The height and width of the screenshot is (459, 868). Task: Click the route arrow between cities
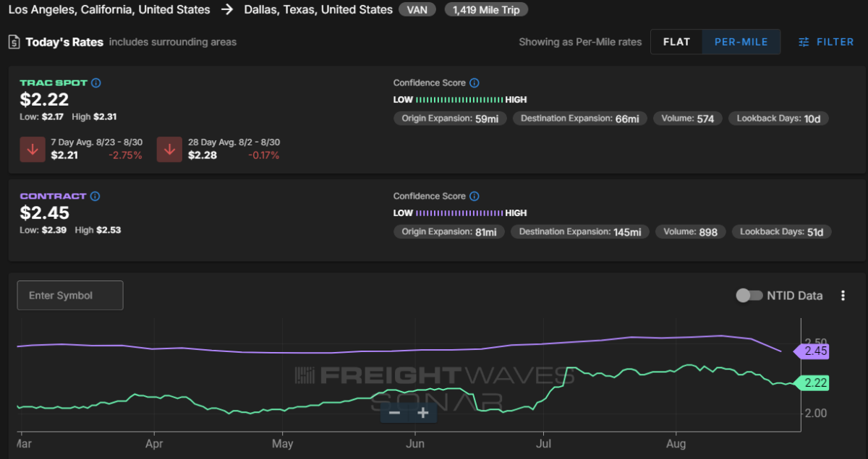(227, 10)
